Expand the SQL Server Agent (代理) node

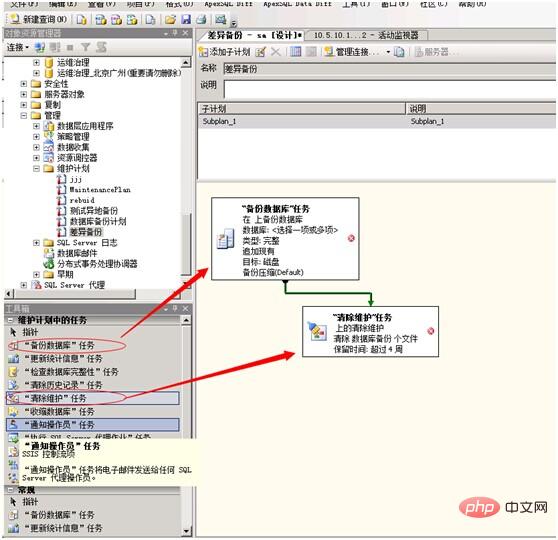click(x=23, y=285)
